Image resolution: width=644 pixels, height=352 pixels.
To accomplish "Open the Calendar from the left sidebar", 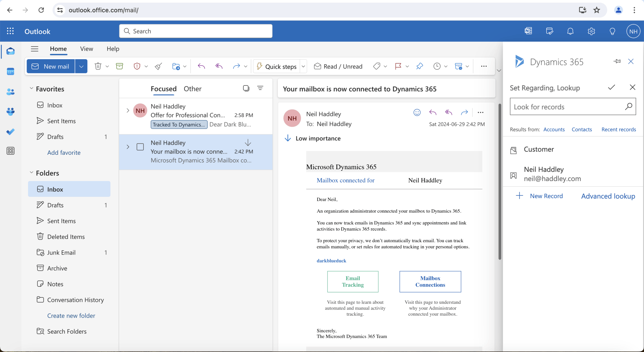I will [11, 71].
